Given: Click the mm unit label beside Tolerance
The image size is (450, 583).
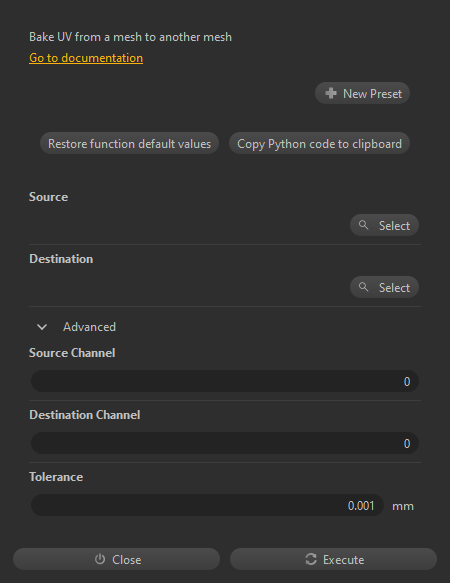Looking at the screenshot, I should [403, 506].
